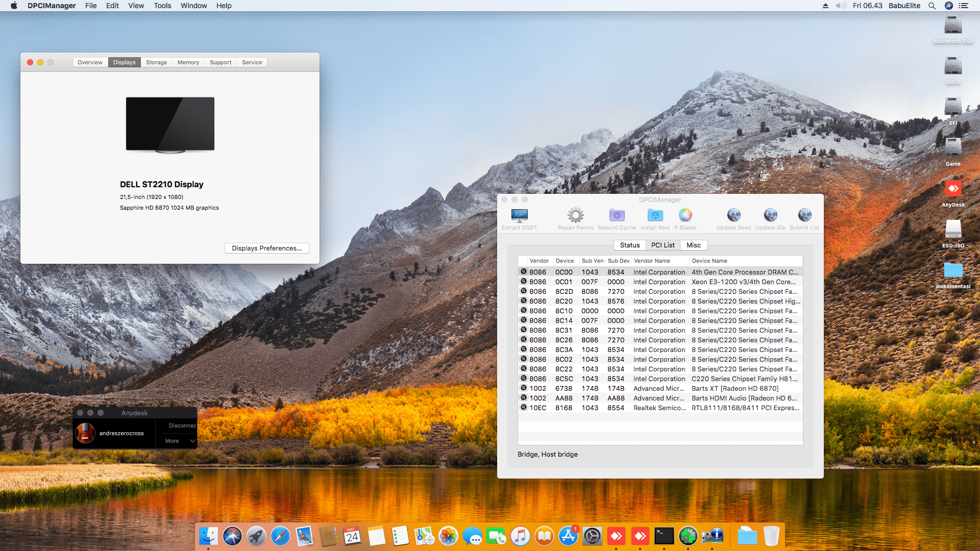The height and width of the screenshot is (551, 980).
Task: Click the Update IDs globe icon
Action: click(x=770, y=216)
